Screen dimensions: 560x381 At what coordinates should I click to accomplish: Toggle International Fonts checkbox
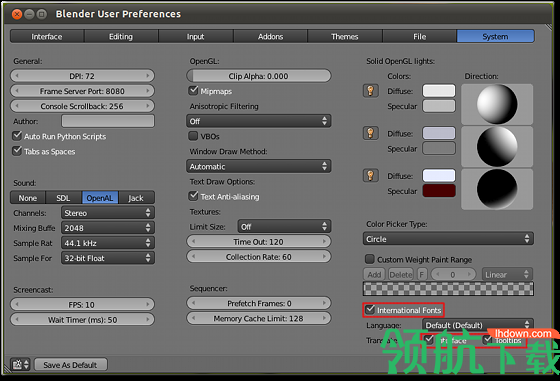point(370,309)
